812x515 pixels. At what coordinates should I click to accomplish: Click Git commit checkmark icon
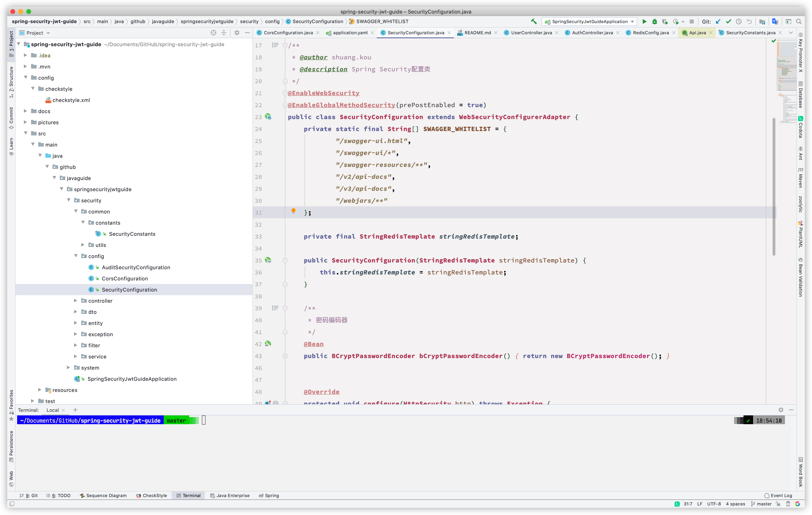coord(728,21)
